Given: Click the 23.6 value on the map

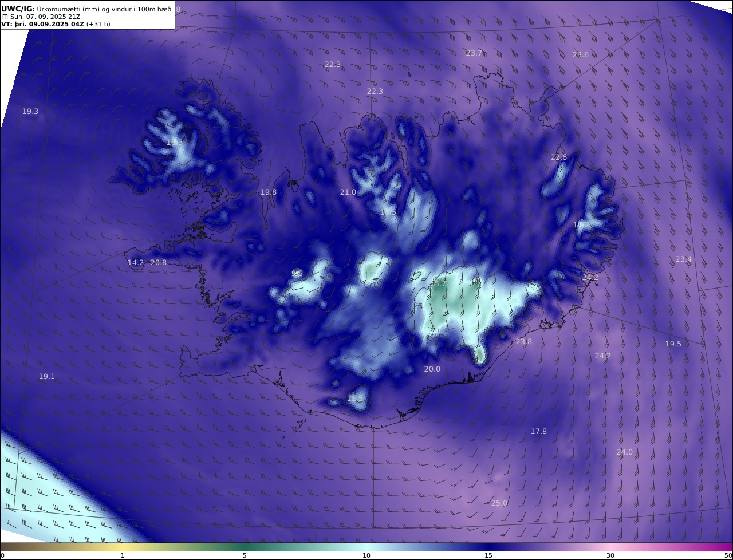Looking at the screenshot, I should point(580,55).
